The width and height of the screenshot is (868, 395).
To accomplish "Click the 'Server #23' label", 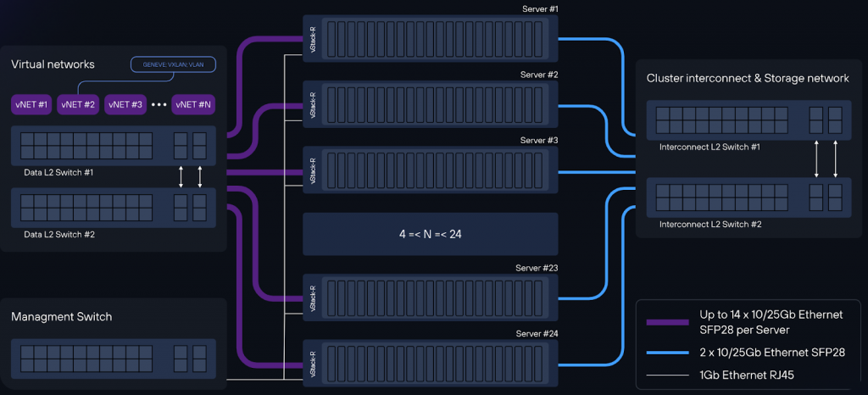I will point(537,269).
